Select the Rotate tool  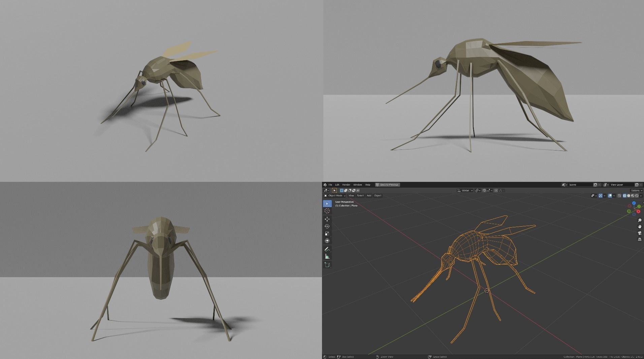click(327, 226)
